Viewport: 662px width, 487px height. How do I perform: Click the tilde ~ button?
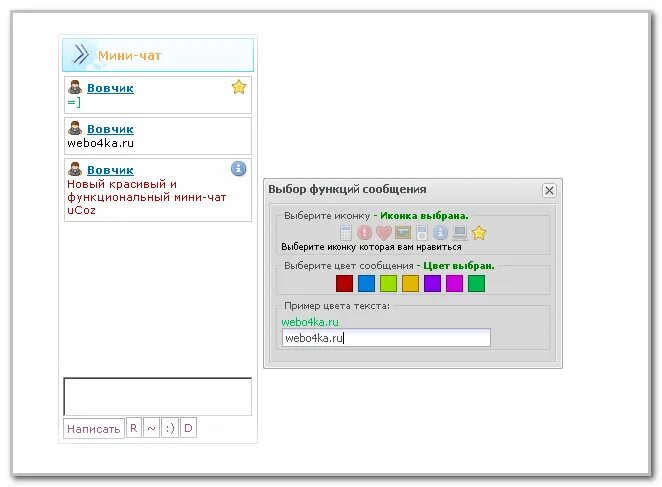[151, 428]
